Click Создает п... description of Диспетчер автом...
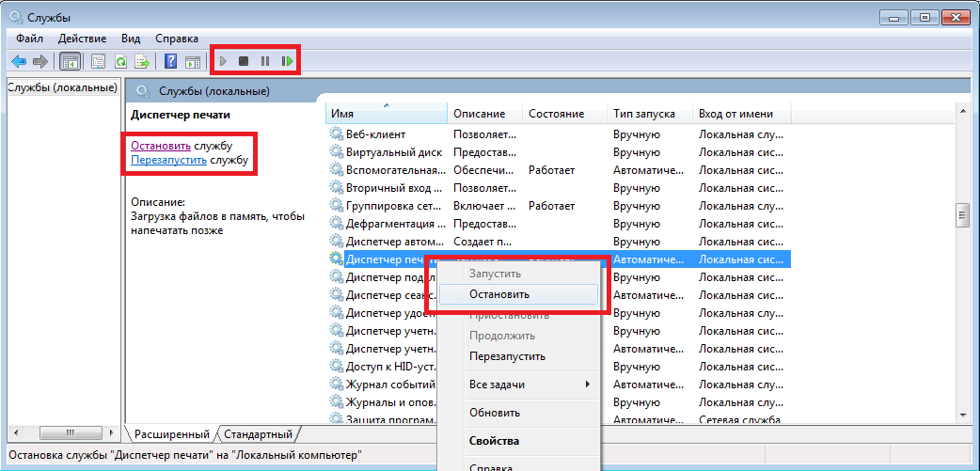 [482, 241]
